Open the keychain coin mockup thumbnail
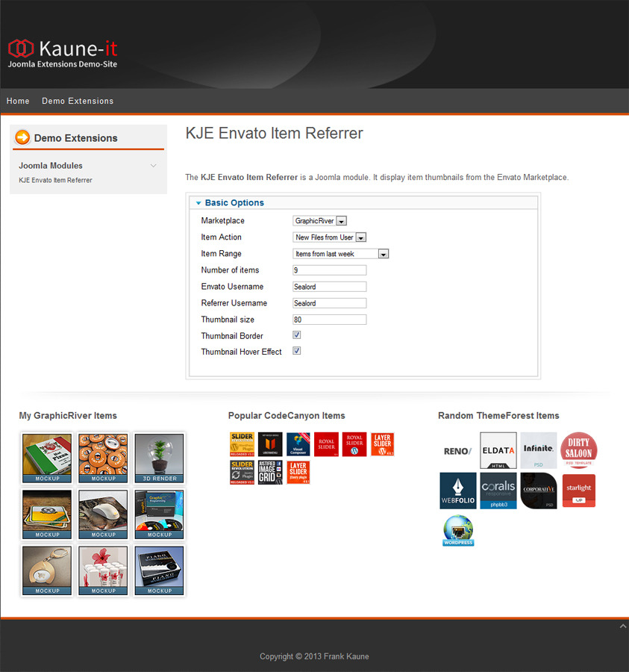This screenshot has width=629, height=672. pos(47,570)
